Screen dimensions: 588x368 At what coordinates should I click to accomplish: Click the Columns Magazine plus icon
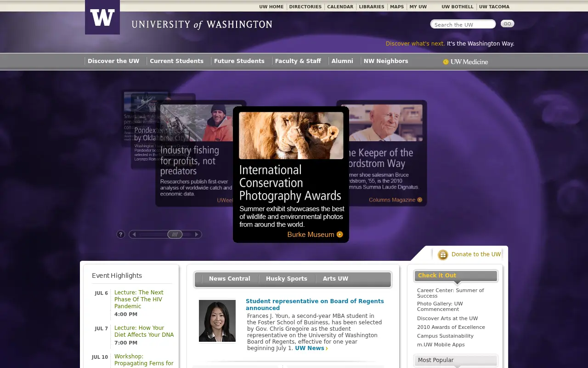pyautogui.click(x=419, y=200)
